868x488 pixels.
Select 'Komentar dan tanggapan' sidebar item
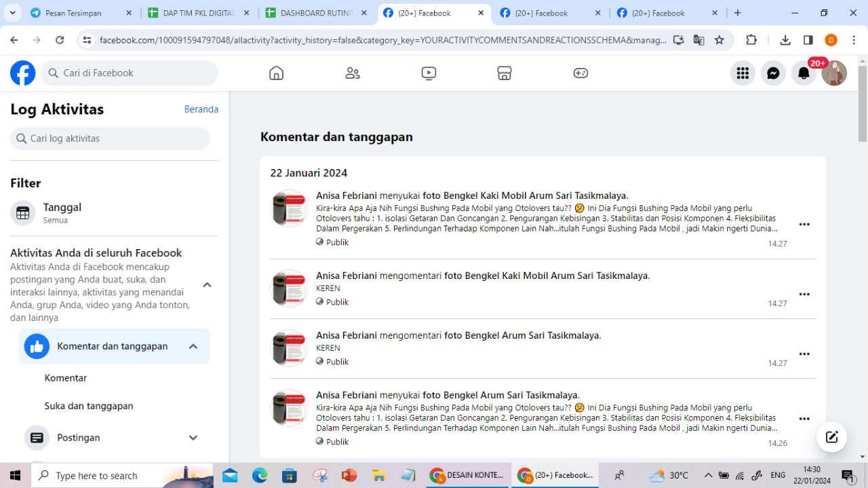[114, 346]
